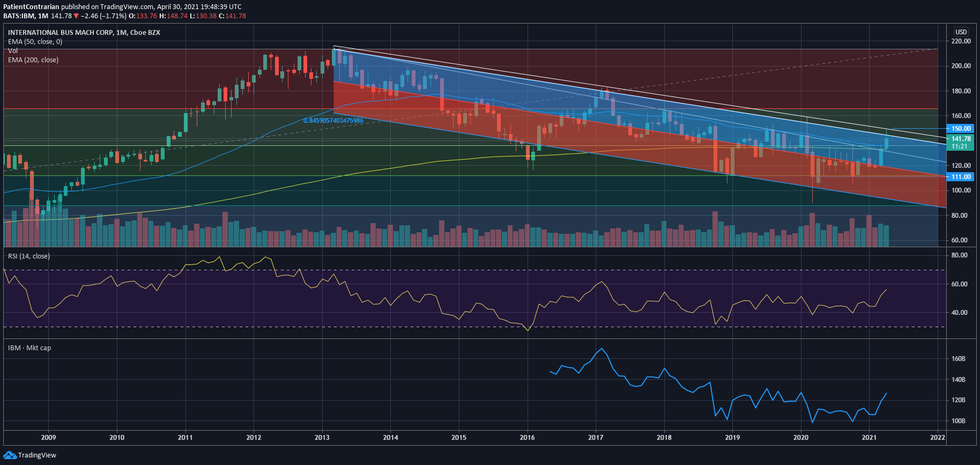Click the Vol indicator legend

click(x=13, y=51)
